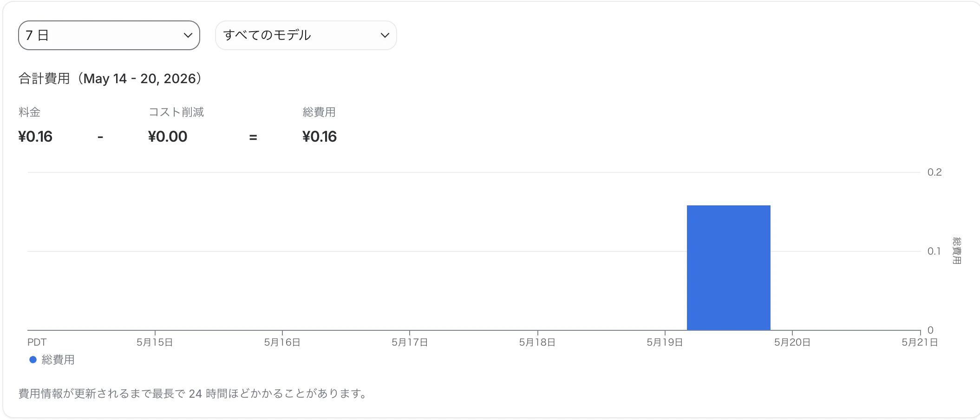This screenshot has height=420, width=980.
Task: Click the ¥0.00 cost savings value
Action: (168, 137)
